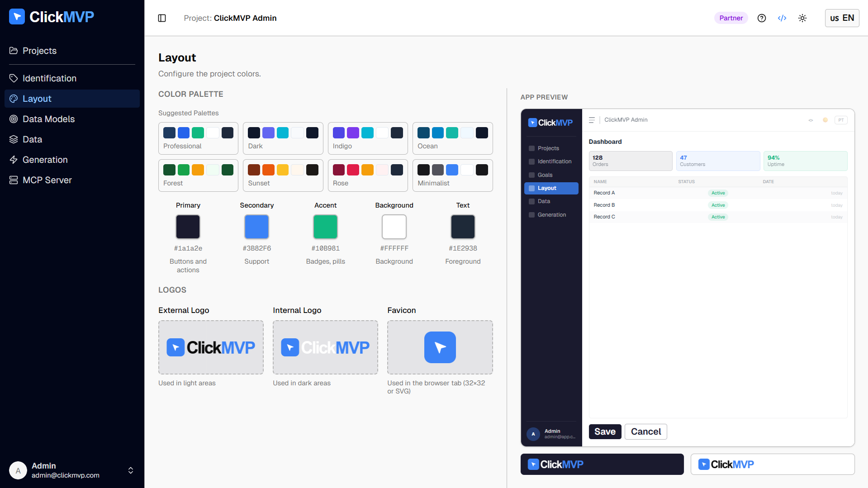Open the Text color swatch picker
The height and width of the screenshot is (488, 868).
click(463, 227)
